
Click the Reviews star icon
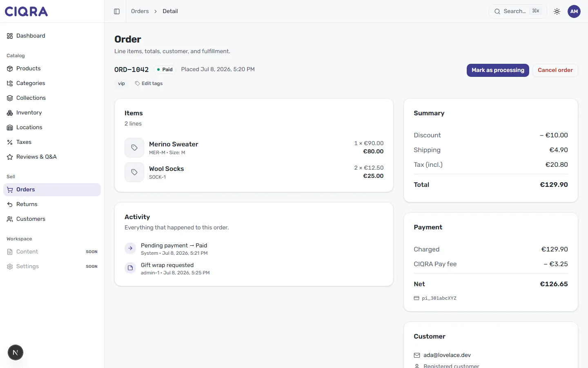(x=10, y=157)
